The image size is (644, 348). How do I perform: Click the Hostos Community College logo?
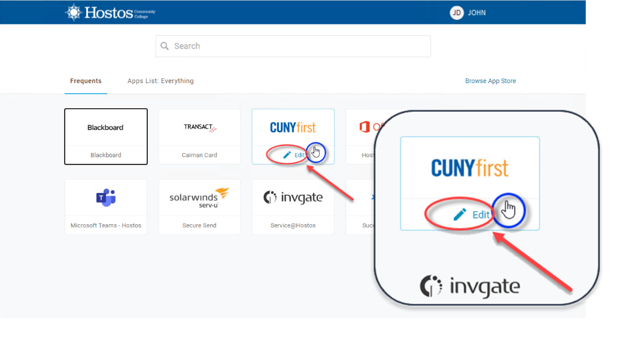(110, 13)
